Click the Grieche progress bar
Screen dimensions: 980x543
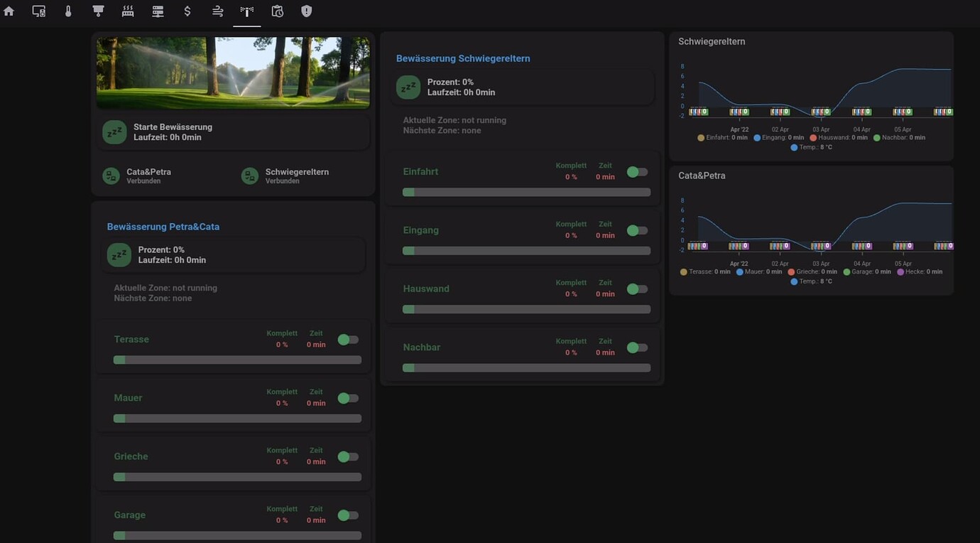point(237,476)
